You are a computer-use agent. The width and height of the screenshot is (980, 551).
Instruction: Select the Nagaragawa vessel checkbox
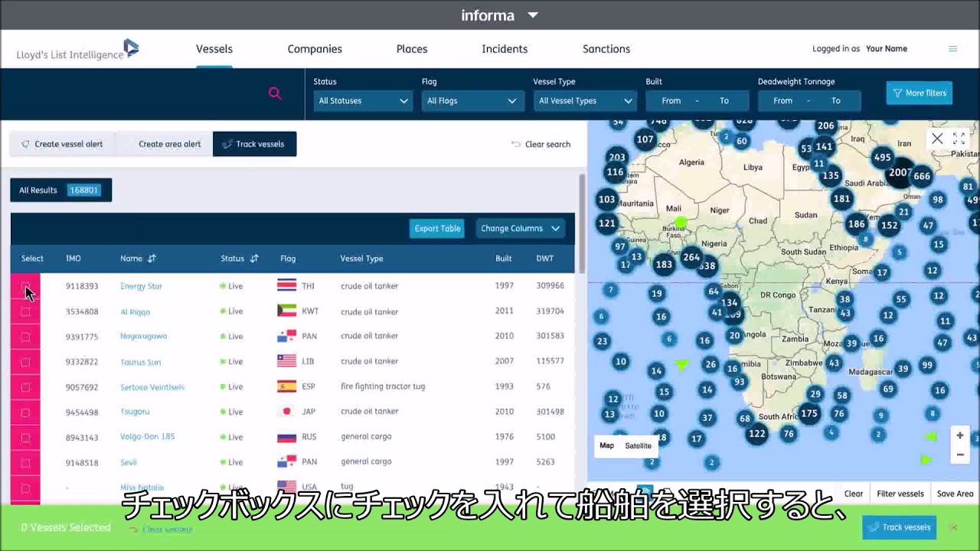[25, 337]
